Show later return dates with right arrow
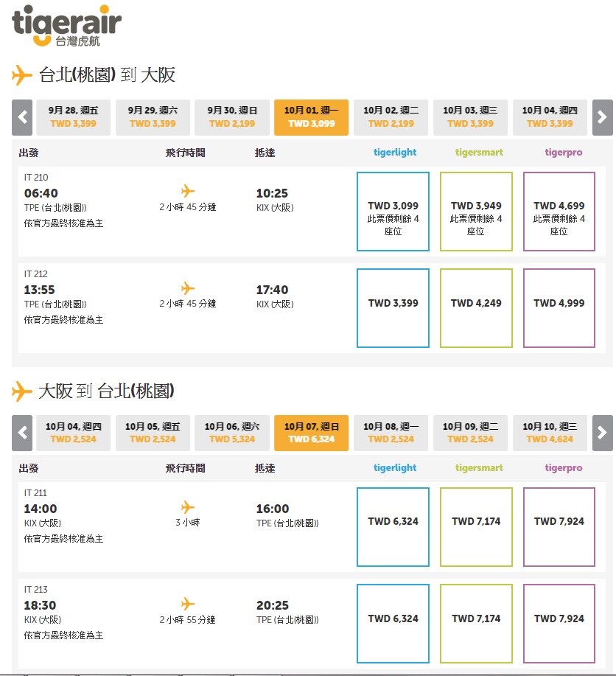 pos(602,433)
